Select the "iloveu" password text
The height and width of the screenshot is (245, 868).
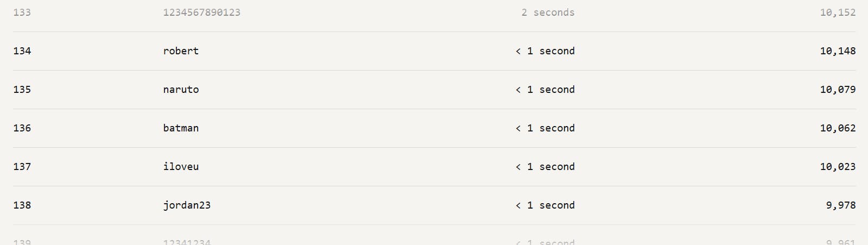click(181, 167)
